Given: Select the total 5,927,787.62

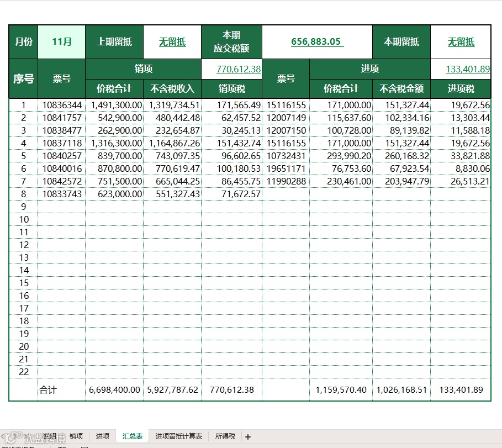Looking at the screenshot, I should pyautogui.click(x=172, y=389).
